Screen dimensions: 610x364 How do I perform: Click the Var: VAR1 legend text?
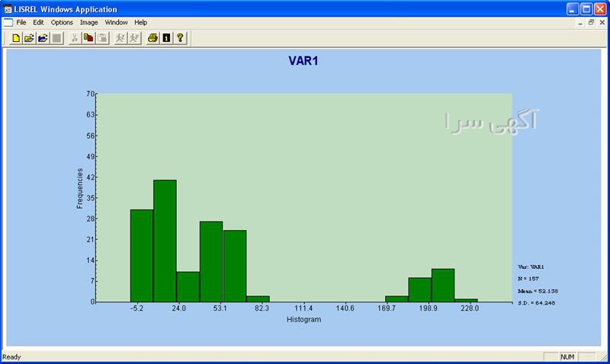pyautogui.click(x=531, y=267)
